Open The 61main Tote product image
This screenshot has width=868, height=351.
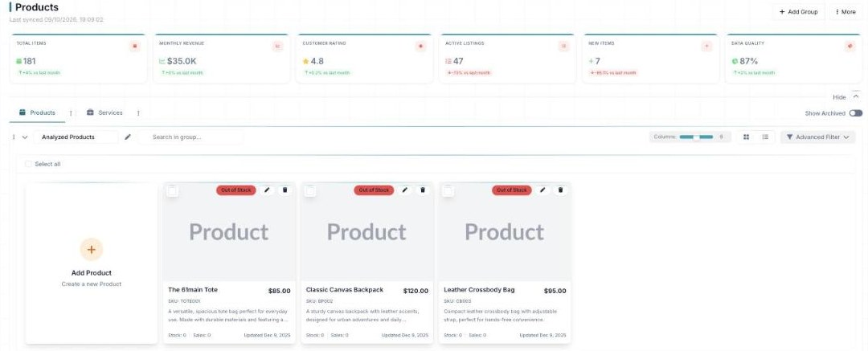click(229, 231)
